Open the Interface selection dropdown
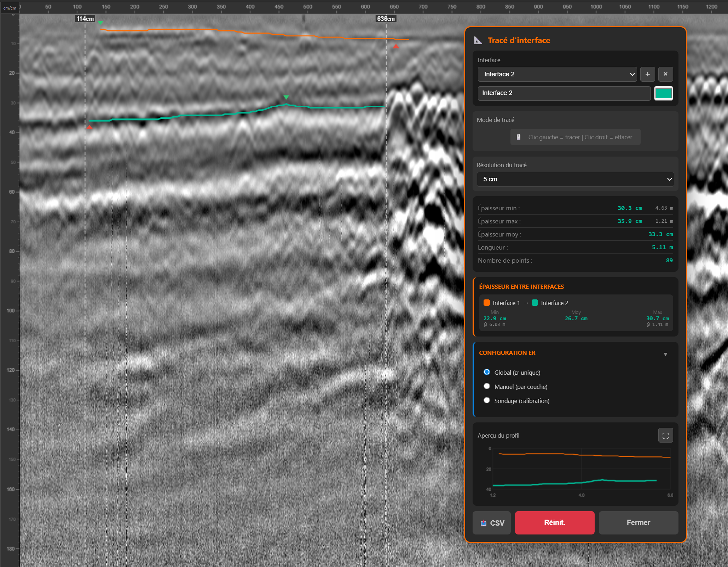The image size is (728, 567). point(557,74)
